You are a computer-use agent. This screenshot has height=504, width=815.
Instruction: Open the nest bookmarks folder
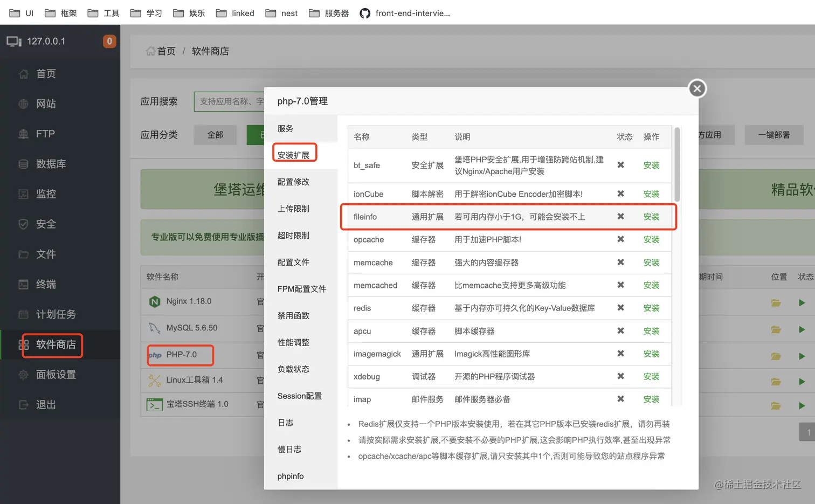(281, 13)
